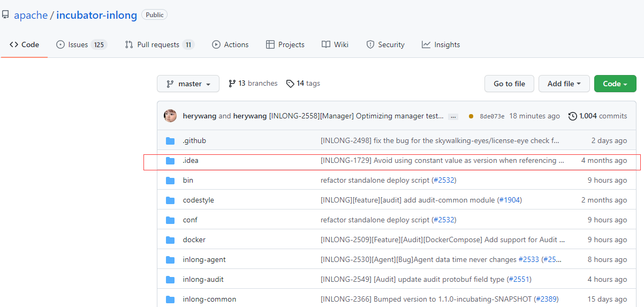Open the Security tab

(385, 44)
